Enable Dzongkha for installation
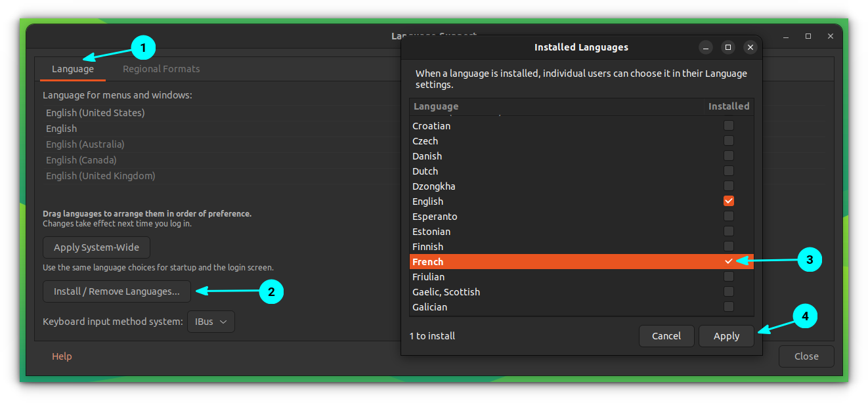Viewport: 868px width, 403px height. click(x=728, y=185)
